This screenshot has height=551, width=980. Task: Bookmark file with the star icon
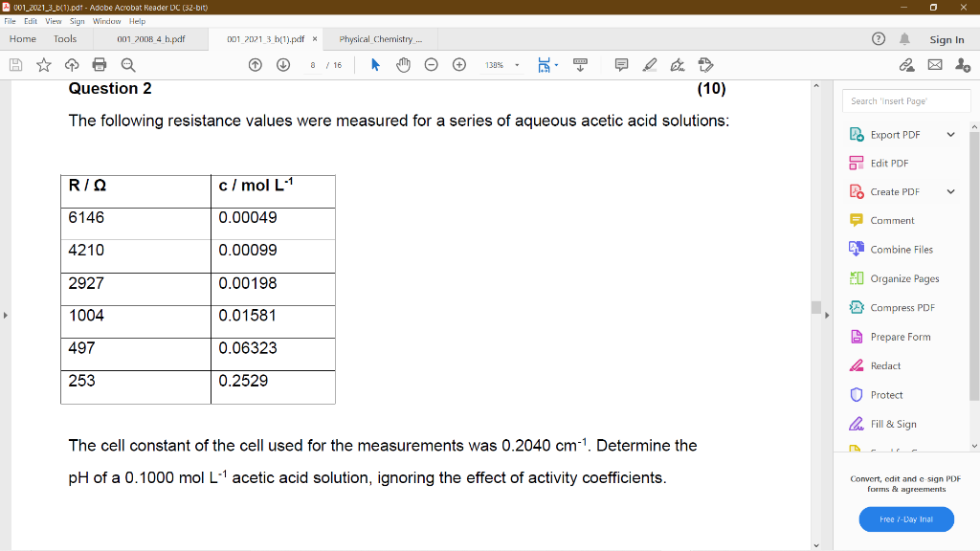tap(44, 64)
